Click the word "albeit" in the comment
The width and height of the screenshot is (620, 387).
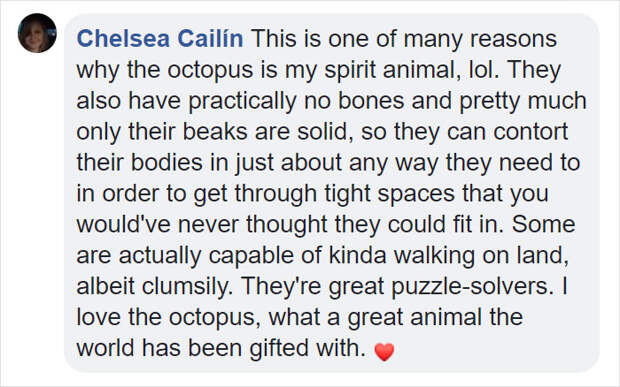tap(106, 286)
